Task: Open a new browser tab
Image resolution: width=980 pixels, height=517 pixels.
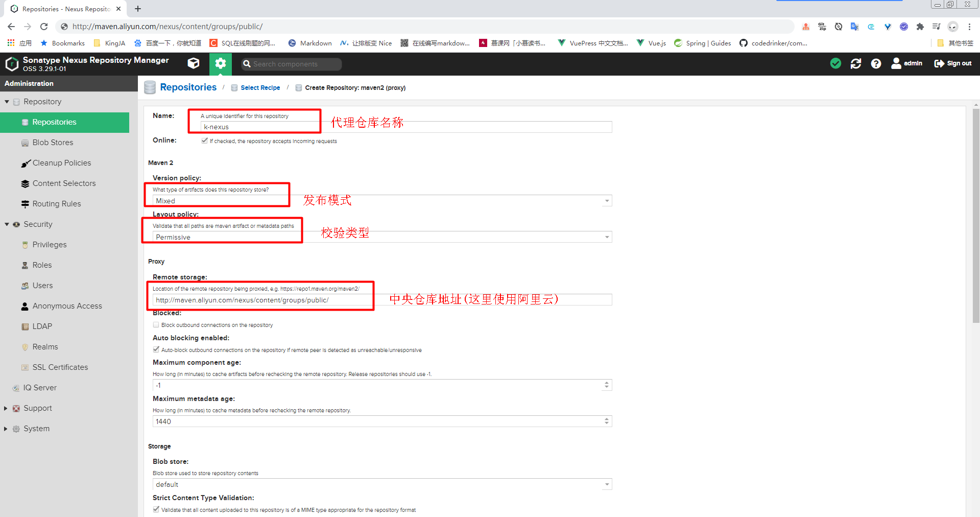Action: pyautogui.click(x=138, y=9)
